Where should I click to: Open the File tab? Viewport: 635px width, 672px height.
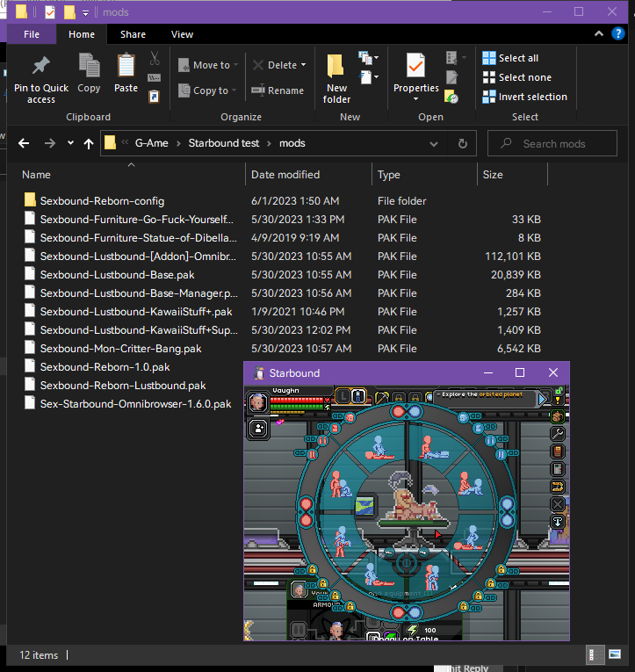pos(32,34)
